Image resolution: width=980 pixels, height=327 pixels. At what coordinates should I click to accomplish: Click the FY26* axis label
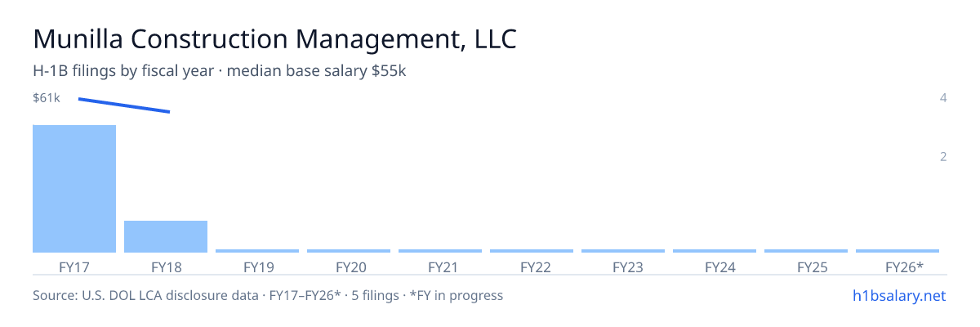pyautogui.click(x=904, y=267)
